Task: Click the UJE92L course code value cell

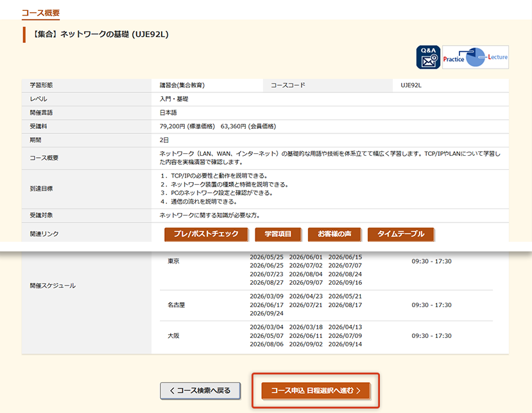Action: (411, 85)
